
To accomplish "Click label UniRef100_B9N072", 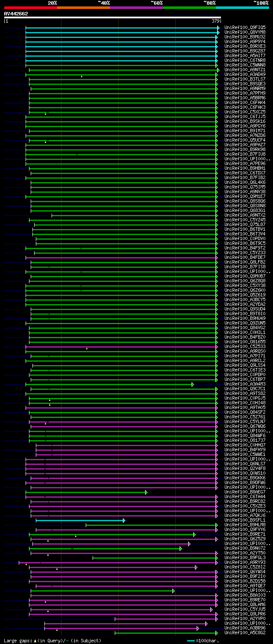I will pos(245,548).
